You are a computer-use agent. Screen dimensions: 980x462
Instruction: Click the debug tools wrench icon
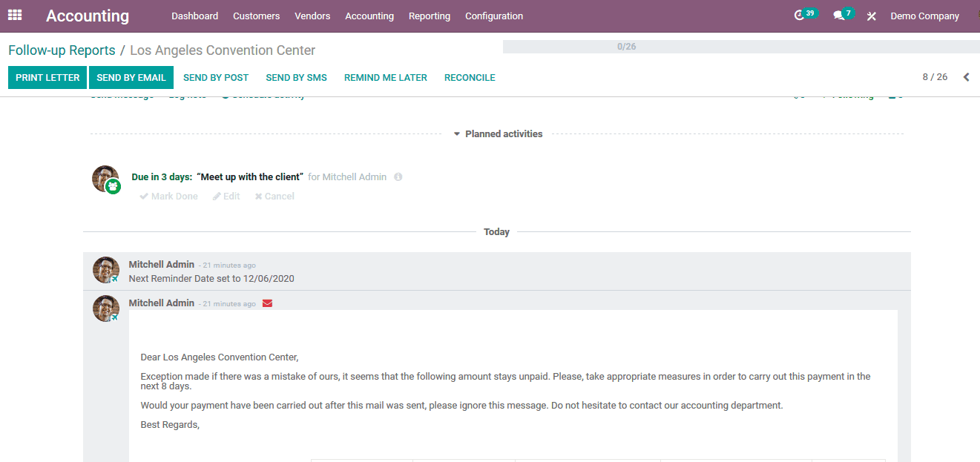click(872, 16)
